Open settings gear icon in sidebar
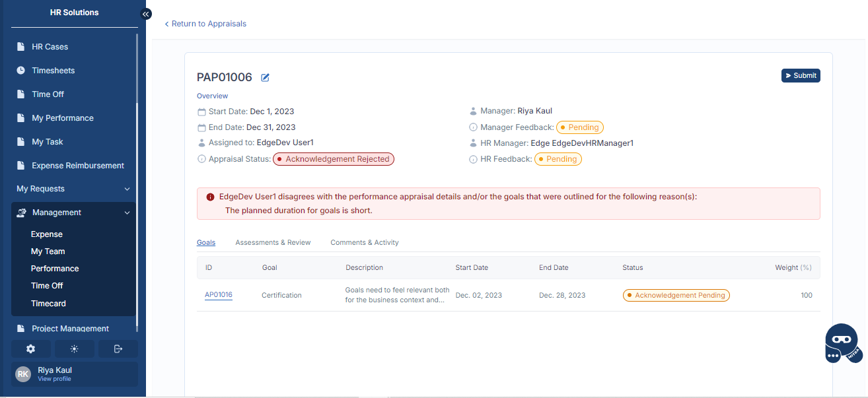 30,349
